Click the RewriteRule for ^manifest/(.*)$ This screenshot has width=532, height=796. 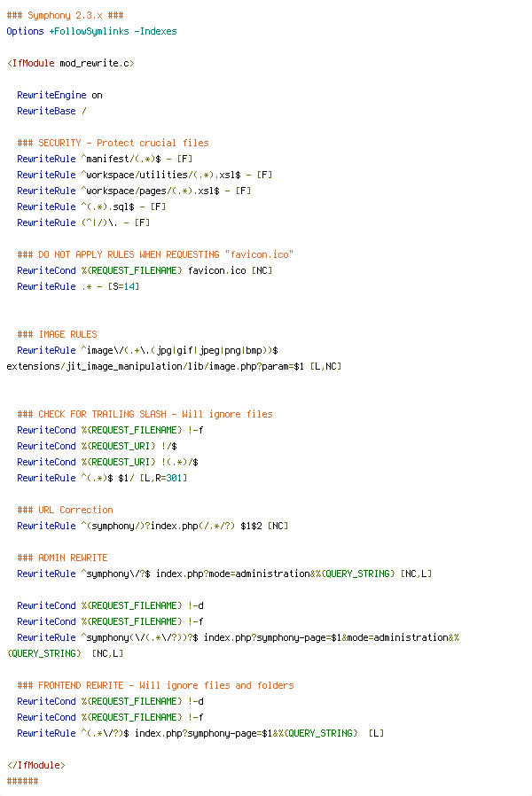pyautogui.click(x=105, y=159)
